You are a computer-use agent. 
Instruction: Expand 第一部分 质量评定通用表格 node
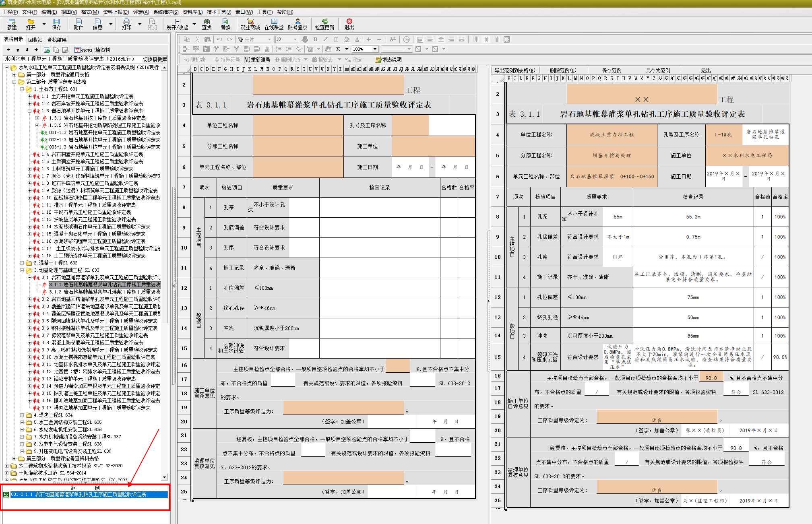(x=14, y=75)
